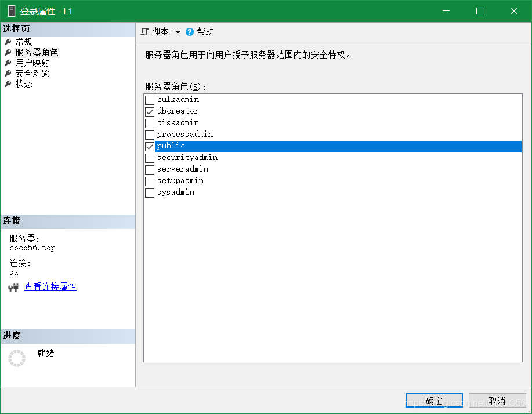Select the bulkadmin role name
This screenshot has width=532, height=414.
[178, 100]
